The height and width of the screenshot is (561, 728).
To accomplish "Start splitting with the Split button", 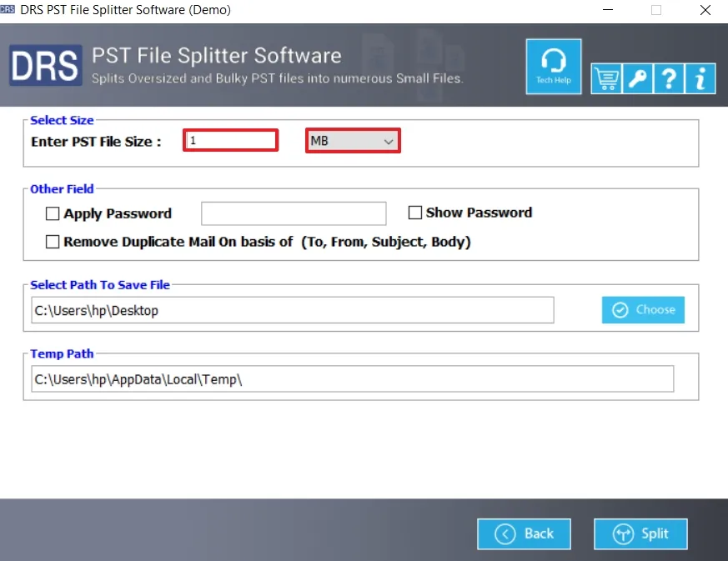I will click(640, 533).
